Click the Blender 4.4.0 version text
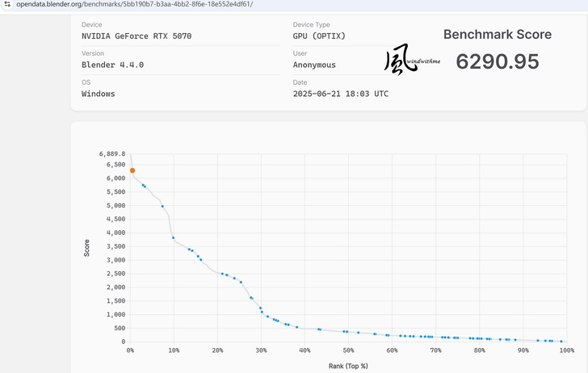Viewport: 588px width, 373px height. 112,65
